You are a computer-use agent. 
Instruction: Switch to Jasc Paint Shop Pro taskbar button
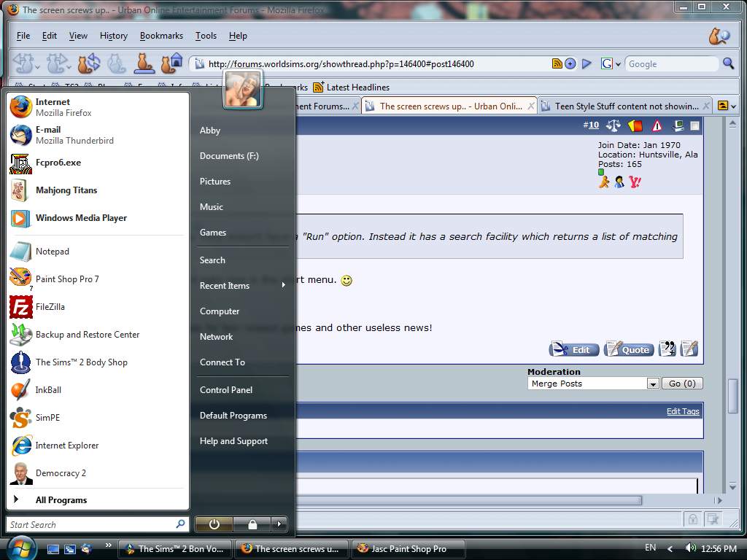coord(407,548)
